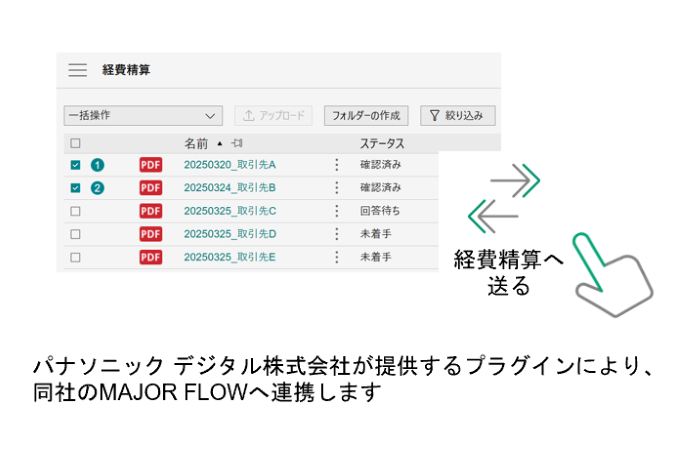This screenshot has width=686, height=454.
Task: Check the checkbox for 20250325_取引先D
Action: point(75,234)
